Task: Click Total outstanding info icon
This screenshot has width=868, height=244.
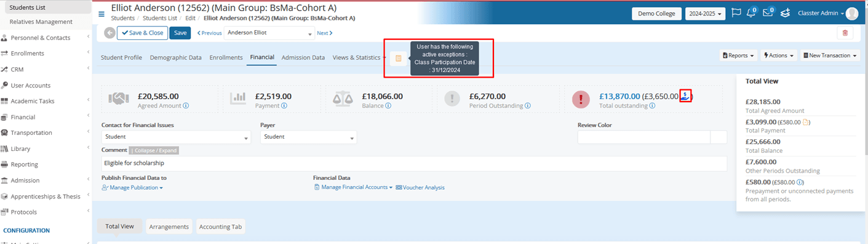Action: (652, 105)
